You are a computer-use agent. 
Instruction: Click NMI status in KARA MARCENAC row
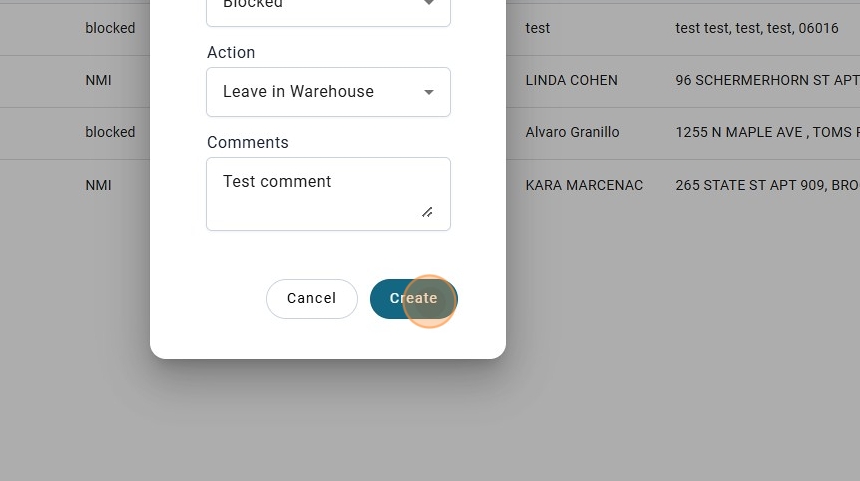click(x=98, y=185)
